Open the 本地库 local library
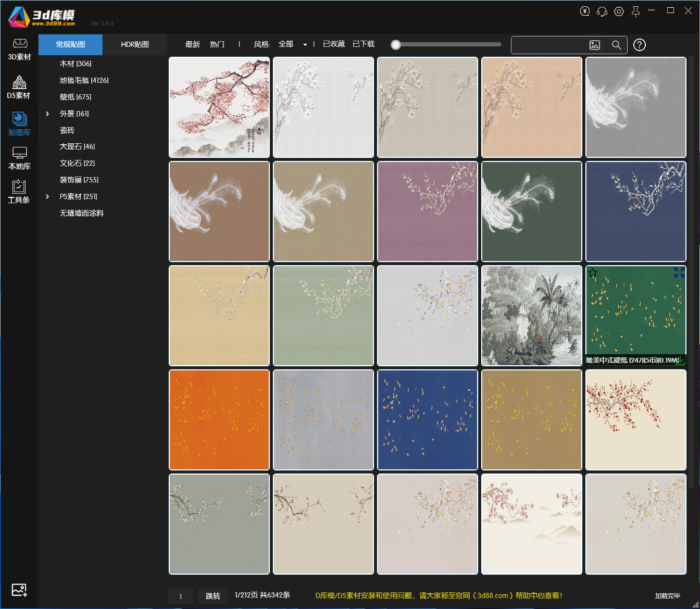Viewport: 700px width, 609px height. (x=19, y=158)
